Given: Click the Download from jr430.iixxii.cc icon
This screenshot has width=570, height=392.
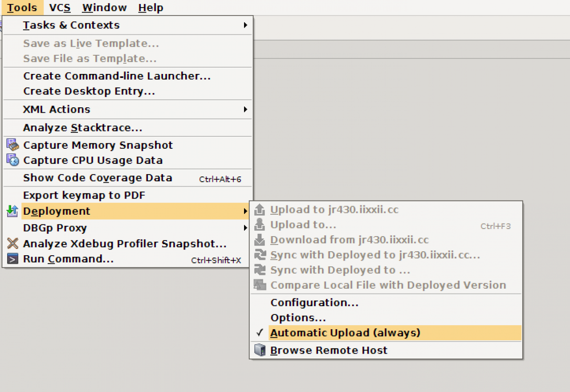Looking at the screenshot, I should [x=260, y=240].
